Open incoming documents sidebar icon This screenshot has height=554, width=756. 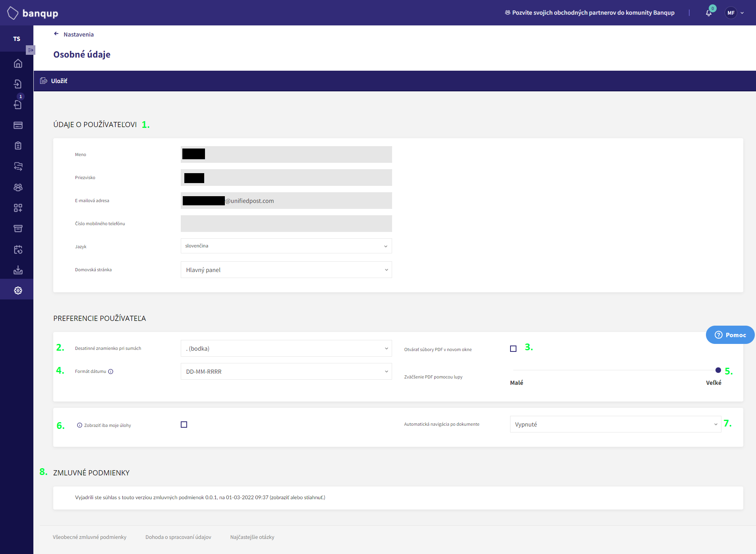point(18,84)
